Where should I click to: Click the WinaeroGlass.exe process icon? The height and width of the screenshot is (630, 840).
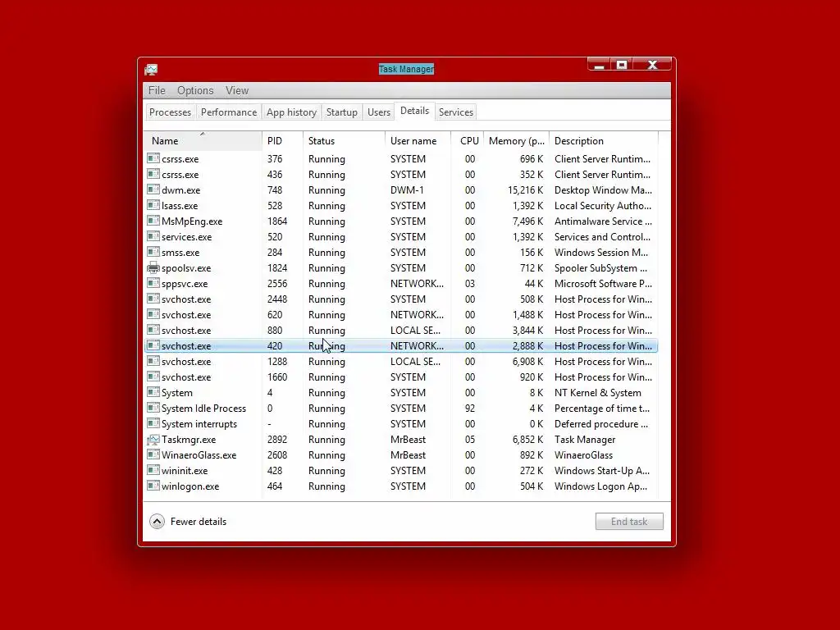(x=153, y=454)
